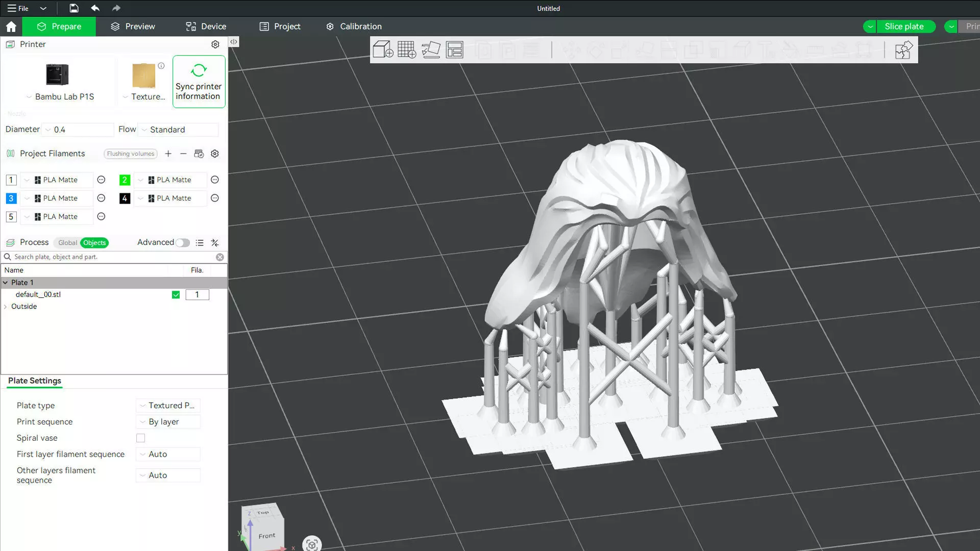Enable the Spiral vase checkbox
This screenshot has height=551, width=980.
[140, 438]
